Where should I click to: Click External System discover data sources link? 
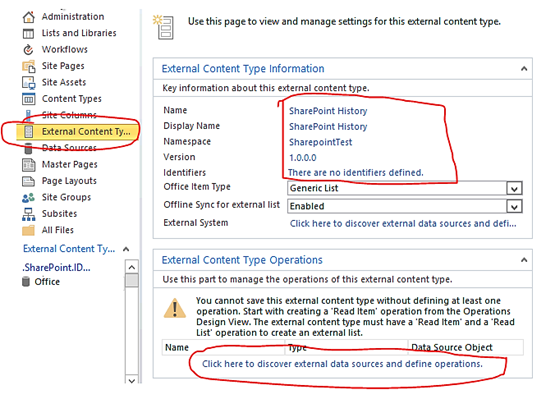point(403,224)
